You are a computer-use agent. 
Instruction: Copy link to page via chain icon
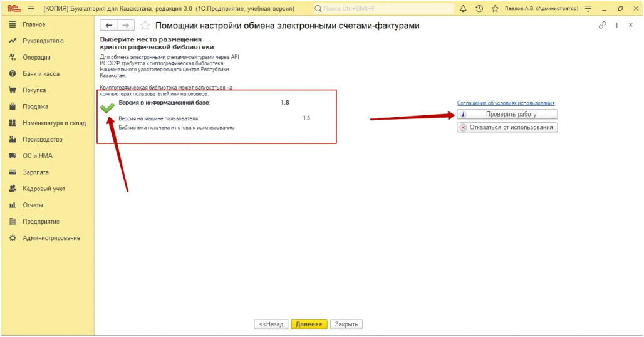(x=603, y=25)
